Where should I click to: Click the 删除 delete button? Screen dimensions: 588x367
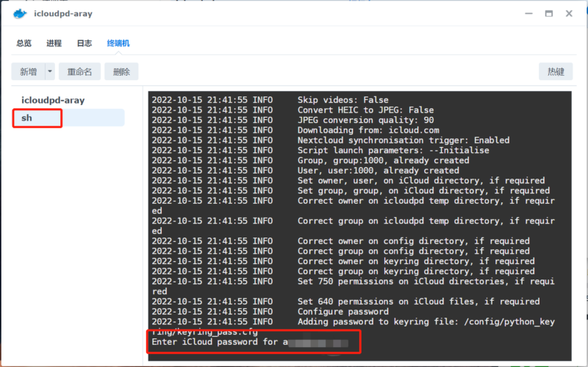pos(121,71)
